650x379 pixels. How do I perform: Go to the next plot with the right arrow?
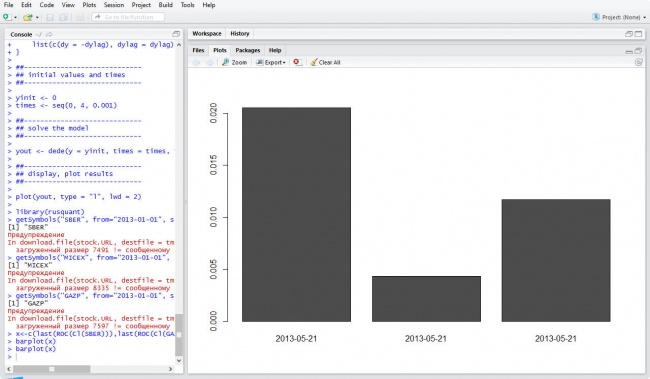[210, 62]
